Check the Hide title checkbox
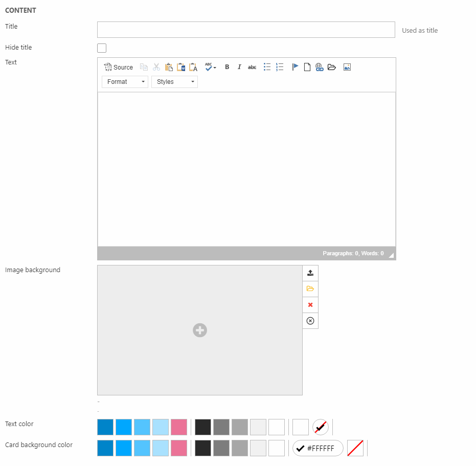This screenshot has width=476, height=466. click(x=102, y=48)
